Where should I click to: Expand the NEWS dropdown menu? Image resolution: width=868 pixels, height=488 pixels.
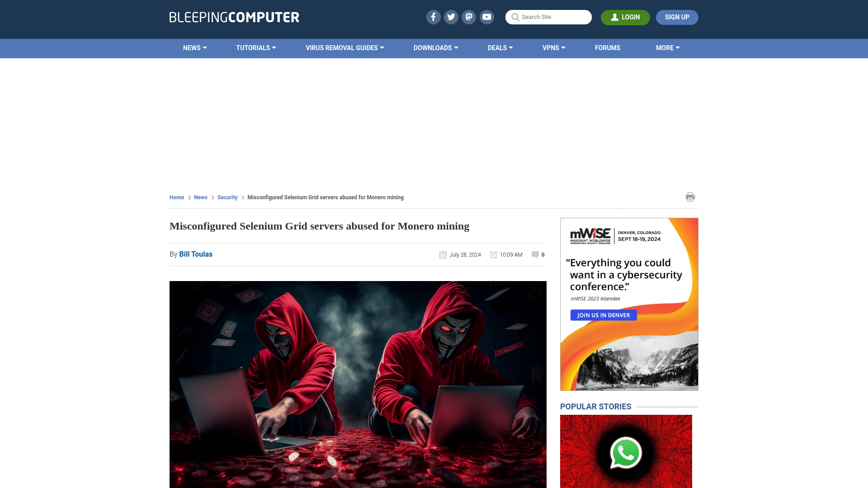[195, 47]
